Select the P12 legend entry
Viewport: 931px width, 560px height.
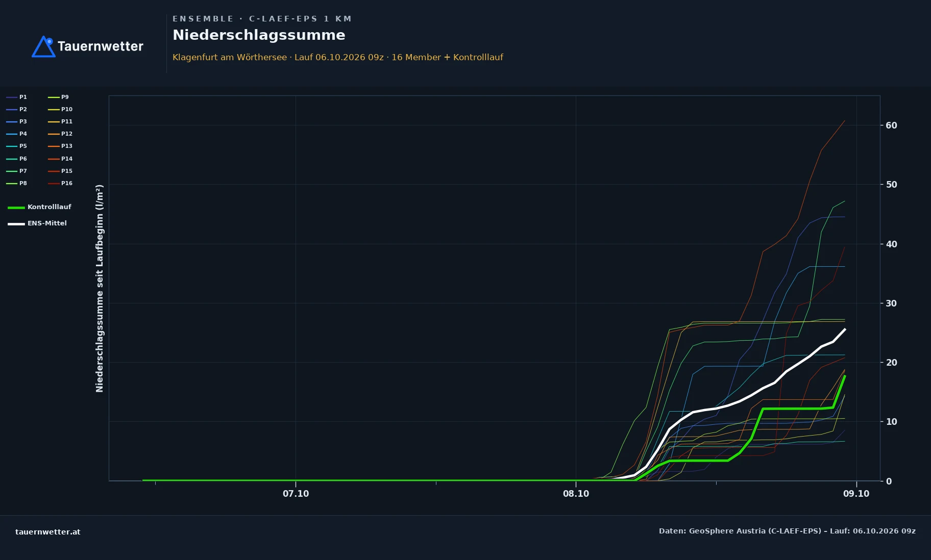[60, 134]
